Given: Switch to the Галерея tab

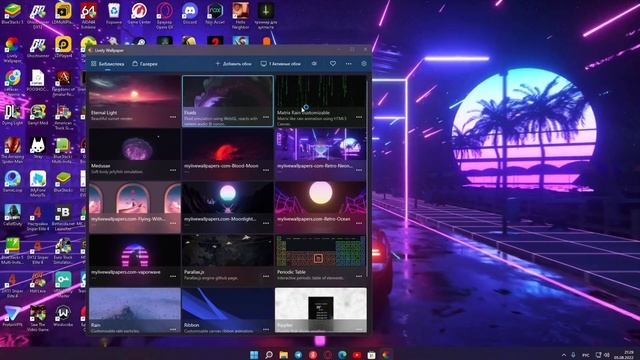Looking at the screenshot, I should coord(145,64).
